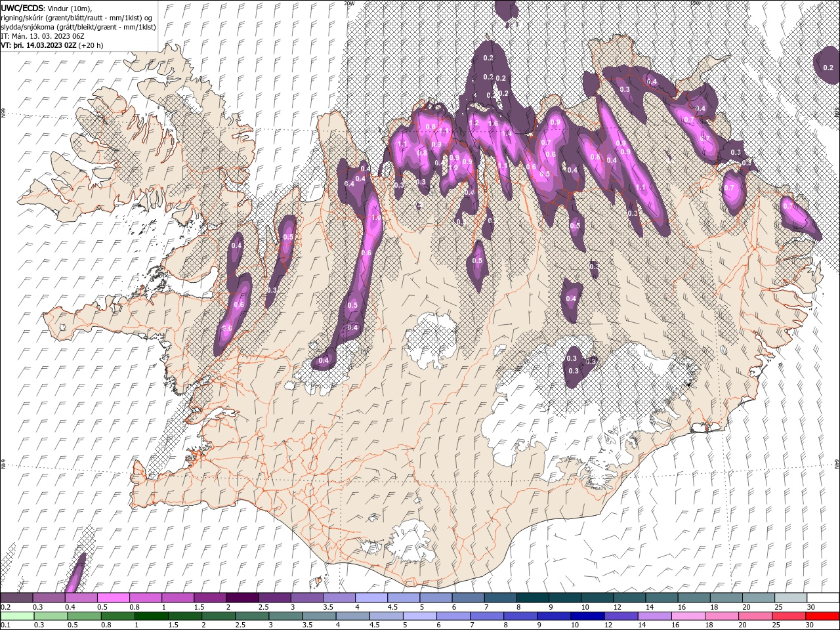Screen dimensions: 840x630
Task: Pick the deep blue 10–12 rain legend swatch
Action: [x=587, y=616]
